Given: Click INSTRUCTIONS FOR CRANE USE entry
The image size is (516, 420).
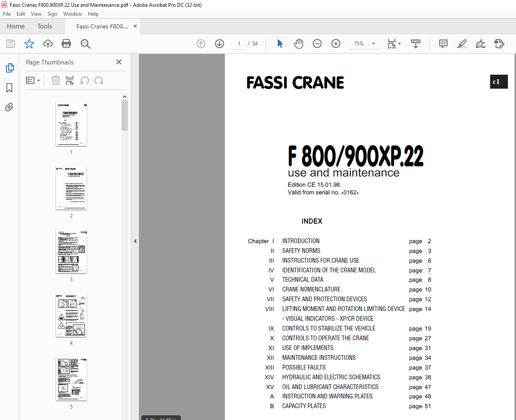Looking at the screenshot, I should (321, 260).
